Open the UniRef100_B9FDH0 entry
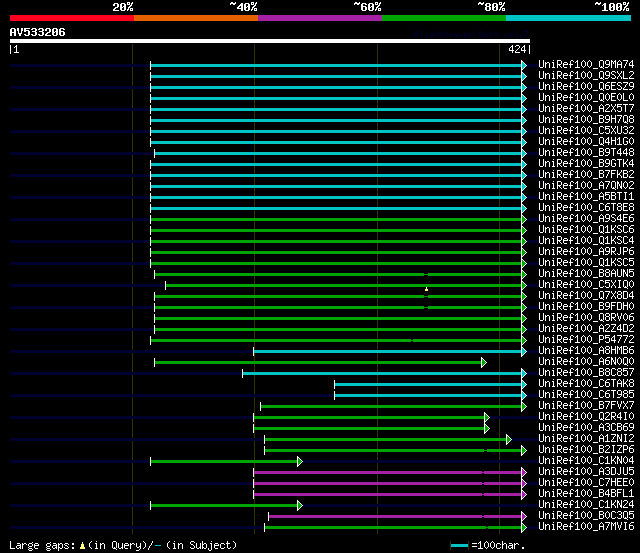 click(x=586, y=307)
